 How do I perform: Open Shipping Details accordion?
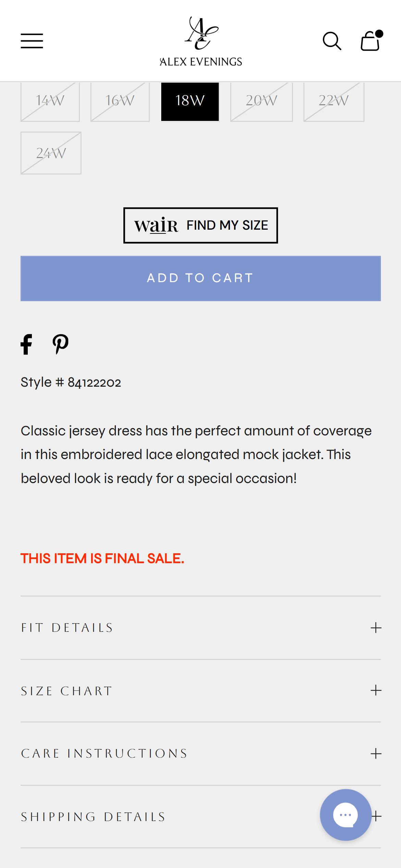pos(201,817)
